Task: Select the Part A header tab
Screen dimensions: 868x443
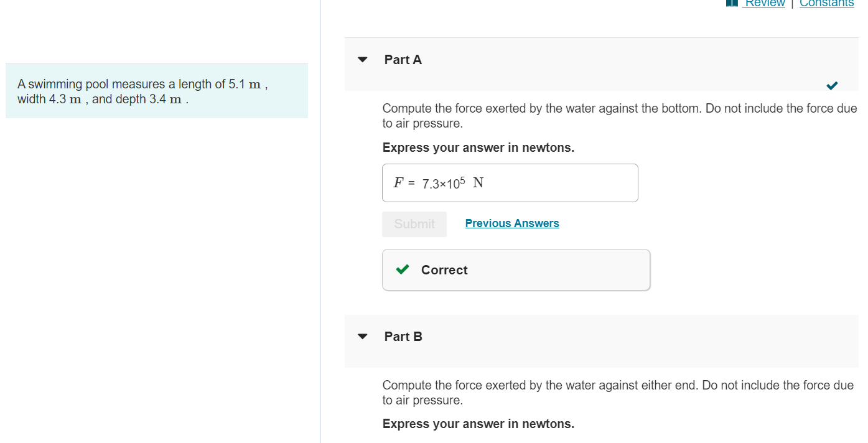Action: pos(403,59)
